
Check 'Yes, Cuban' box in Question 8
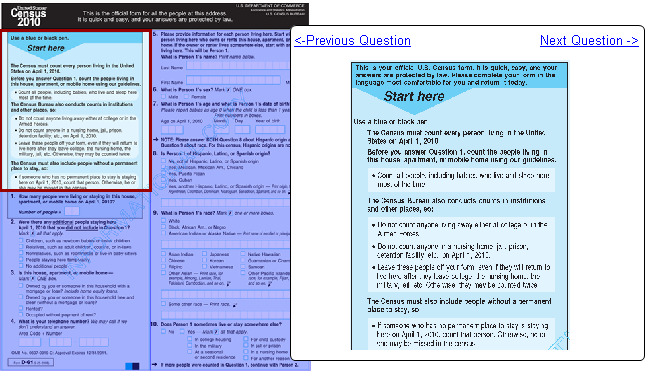[164, 180]
